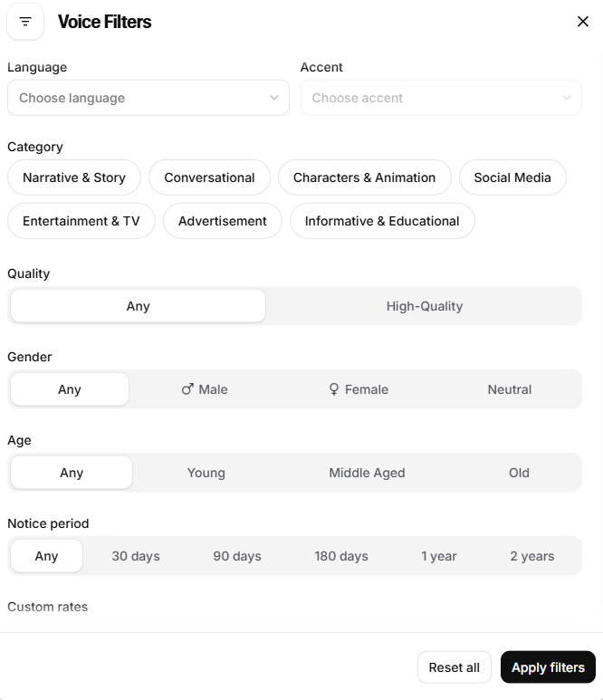Set gender filter to Neutral
This screenshot has width=603, height=700.
509,389
